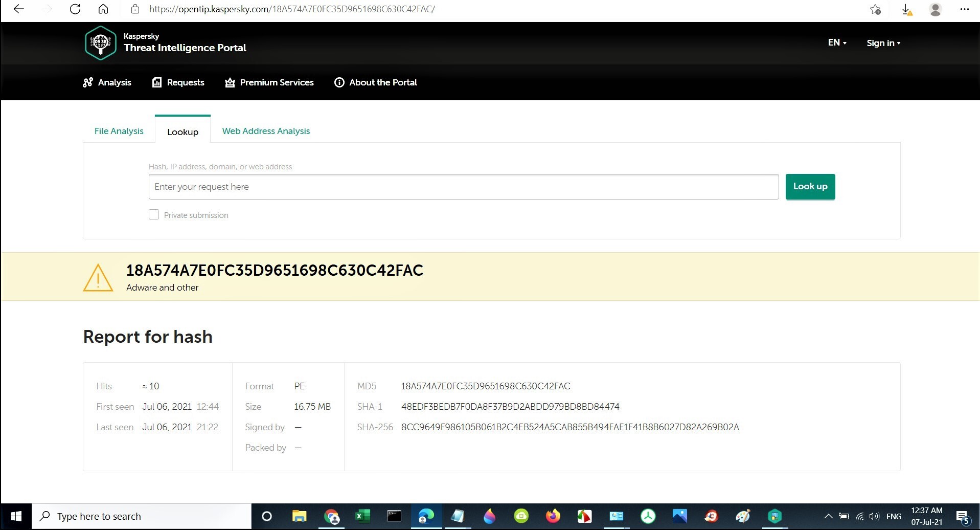Check the battery status tray icon
Screen dimensions: 980x530
844,517
